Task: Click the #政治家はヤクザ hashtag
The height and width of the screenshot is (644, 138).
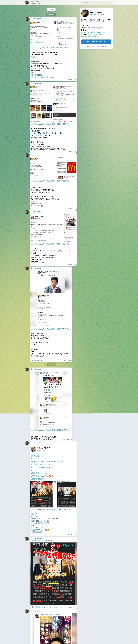Action: [44, 607]
